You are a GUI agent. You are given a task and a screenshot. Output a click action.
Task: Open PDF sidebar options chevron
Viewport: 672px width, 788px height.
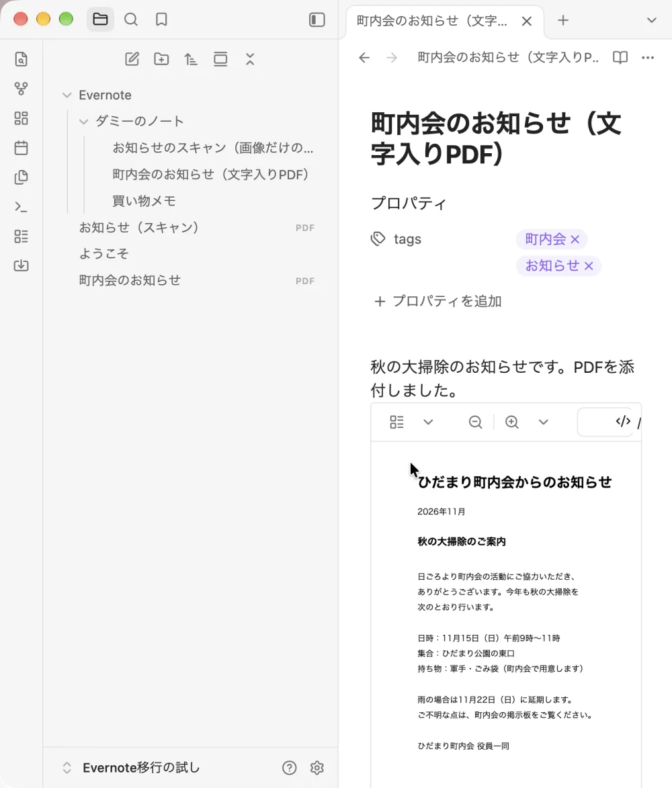428,422
